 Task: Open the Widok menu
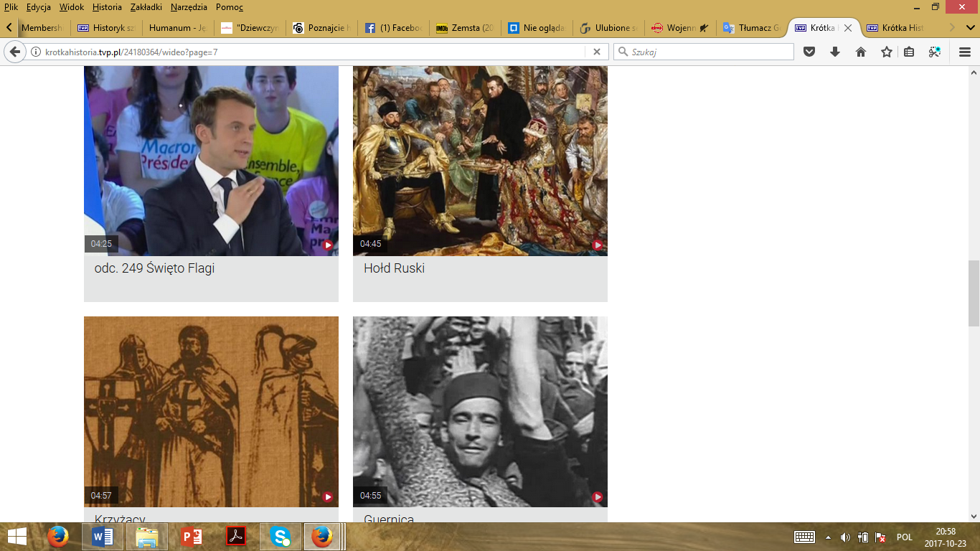(72, 7)
